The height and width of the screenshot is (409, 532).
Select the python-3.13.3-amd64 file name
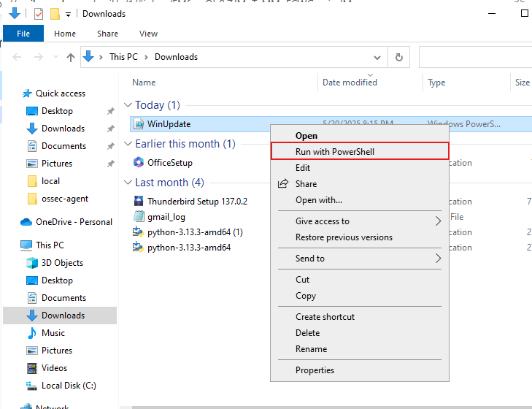pos(189,248)
